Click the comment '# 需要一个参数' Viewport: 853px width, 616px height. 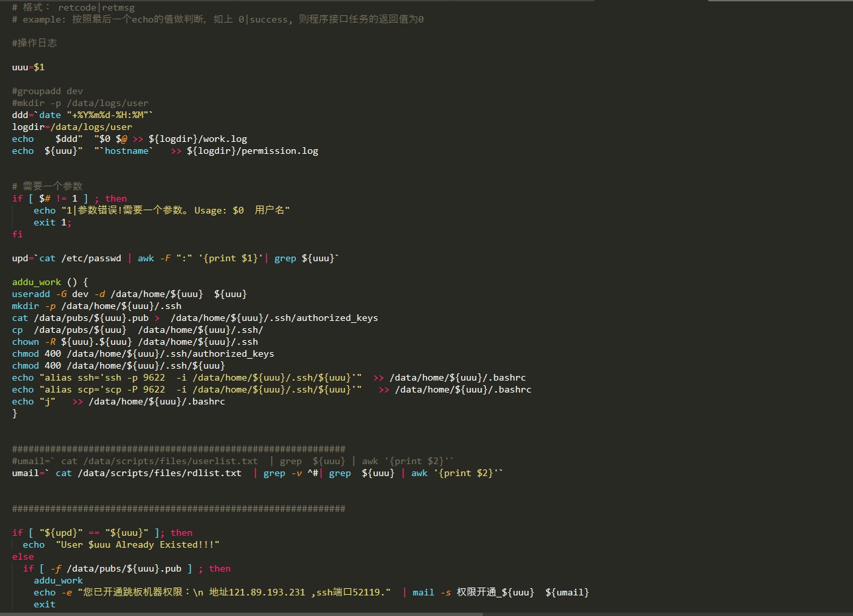tap(47, 186)
